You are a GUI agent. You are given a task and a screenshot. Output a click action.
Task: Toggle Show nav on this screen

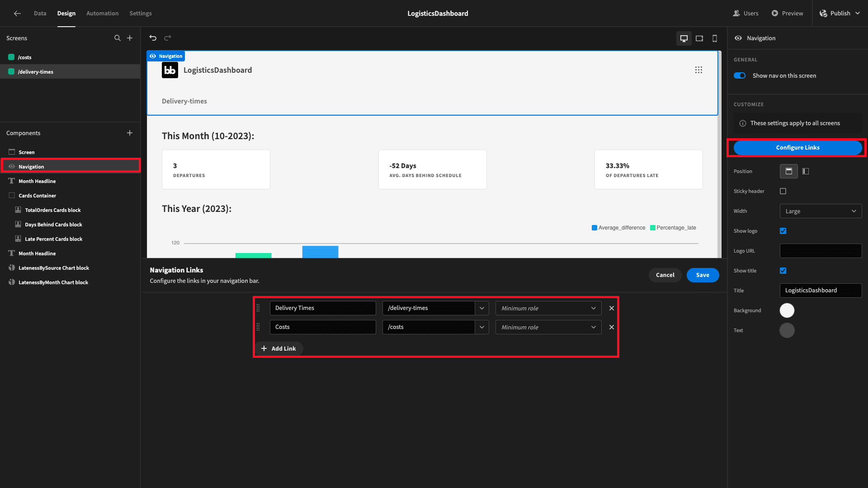[740, 75]
